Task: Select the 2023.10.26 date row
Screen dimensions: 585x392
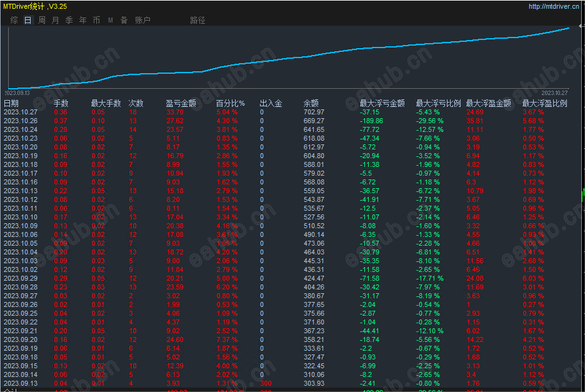Action: coord(21,121)
